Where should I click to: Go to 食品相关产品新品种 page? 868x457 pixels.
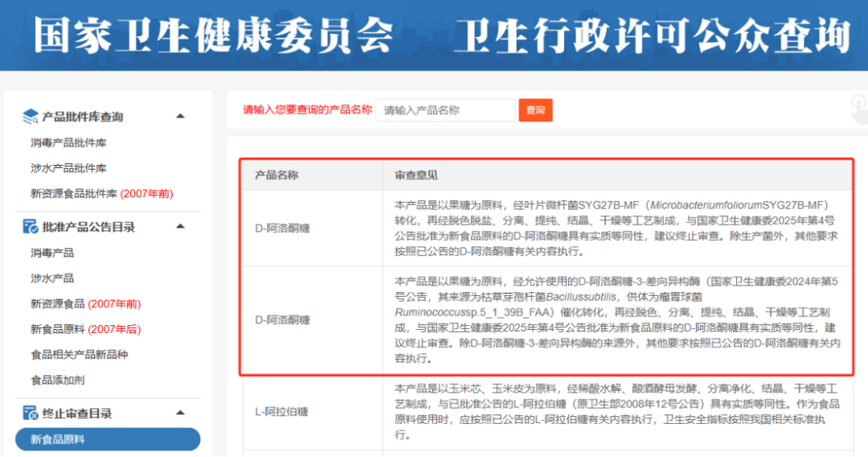80,355
